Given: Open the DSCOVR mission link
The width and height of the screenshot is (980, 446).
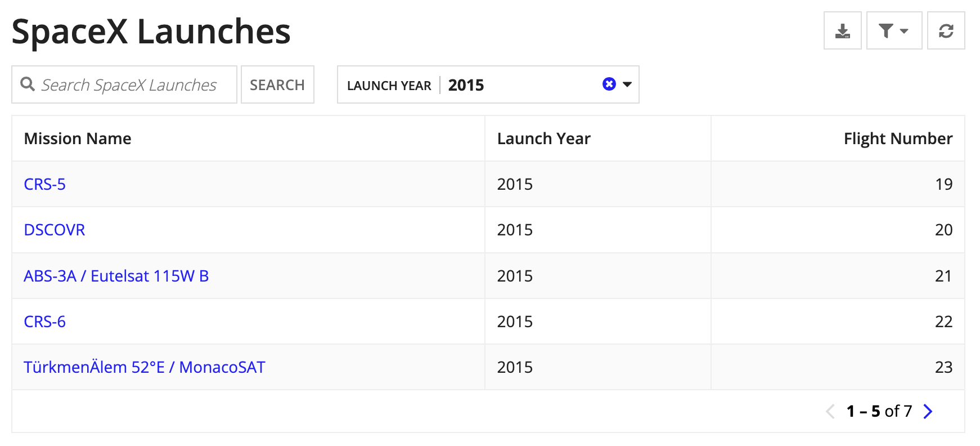Looking at the screenshot, I should click(x=55, y=230).
